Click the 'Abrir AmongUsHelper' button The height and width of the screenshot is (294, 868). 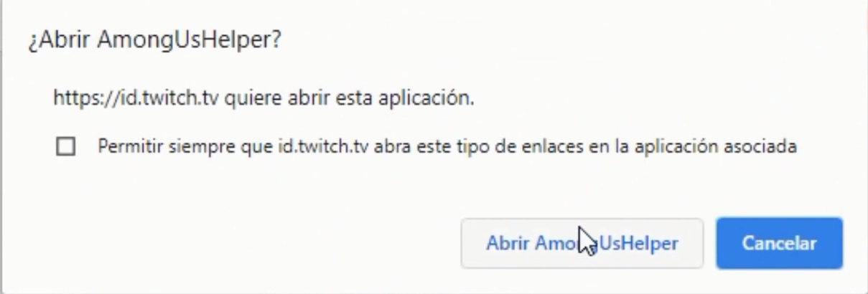click(582, 243)
